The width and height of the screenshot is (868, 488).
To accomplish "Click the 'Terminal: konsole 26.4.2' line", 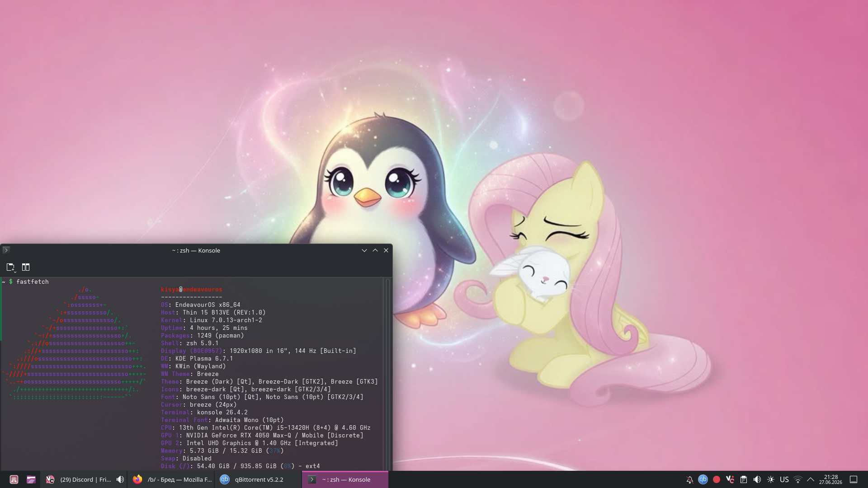I will (204, 413).
